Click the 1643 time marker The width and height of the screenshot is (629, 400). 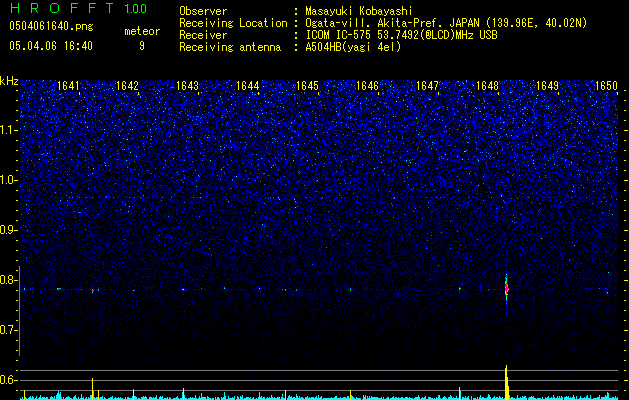click(x=187, y=85)
